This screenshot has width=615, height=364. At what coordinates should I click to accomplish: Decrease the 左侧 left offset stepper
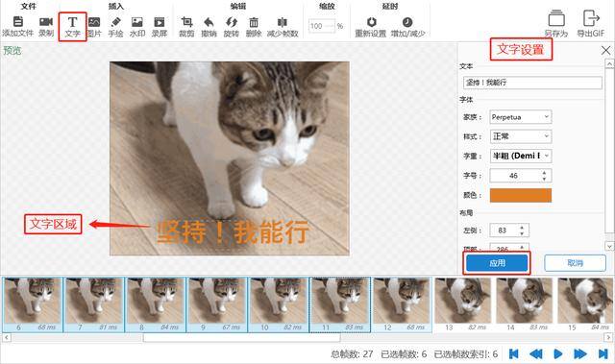click(522, 233)
